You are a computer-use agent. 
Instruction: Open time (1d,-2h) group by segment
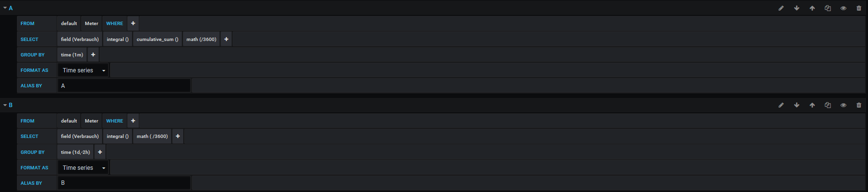[x=75, y=152]
